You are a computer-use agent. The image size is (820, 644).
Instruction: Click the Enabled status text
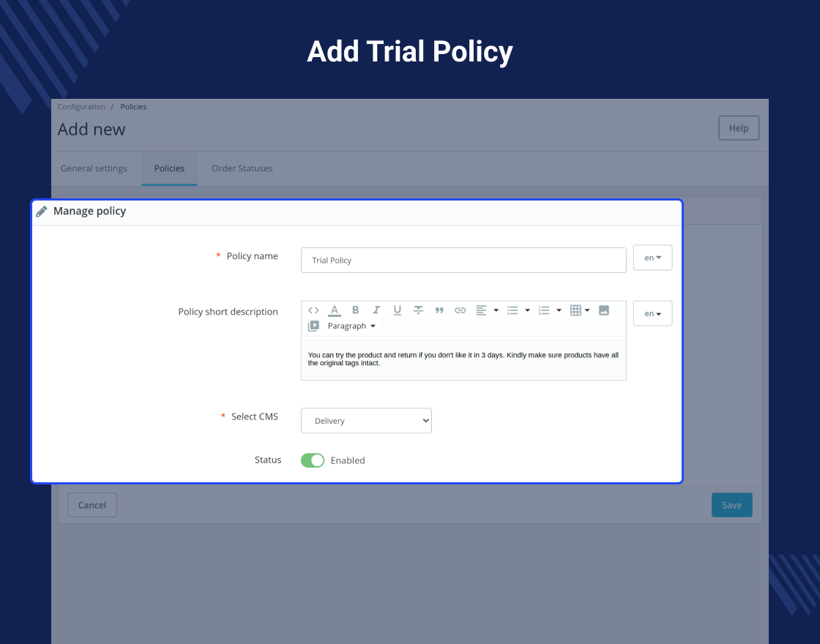point(348,460)
